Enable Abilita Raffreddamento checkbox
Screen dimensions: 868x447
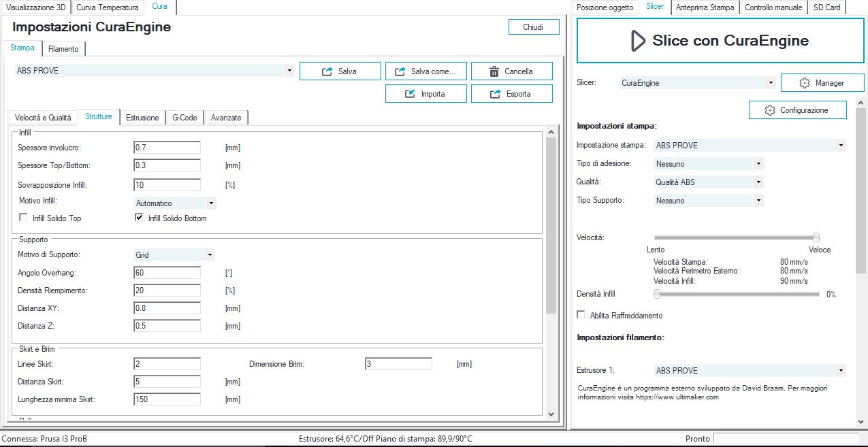tap(581, 316)
